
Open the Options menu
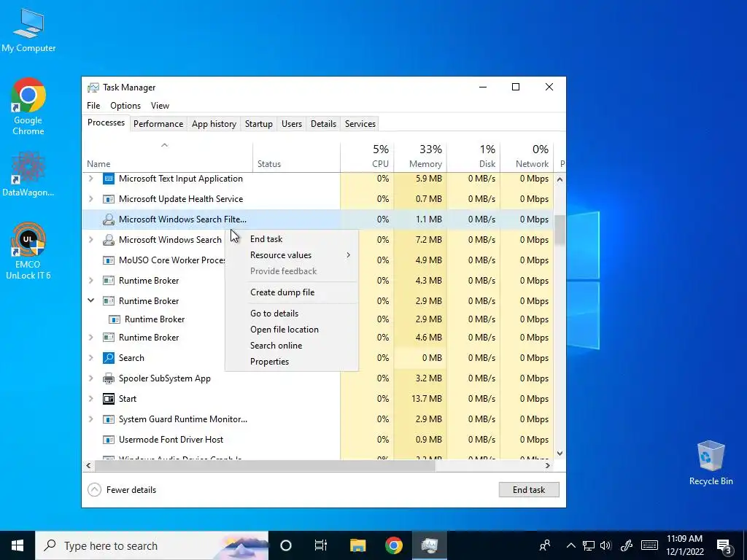(125, 106)
